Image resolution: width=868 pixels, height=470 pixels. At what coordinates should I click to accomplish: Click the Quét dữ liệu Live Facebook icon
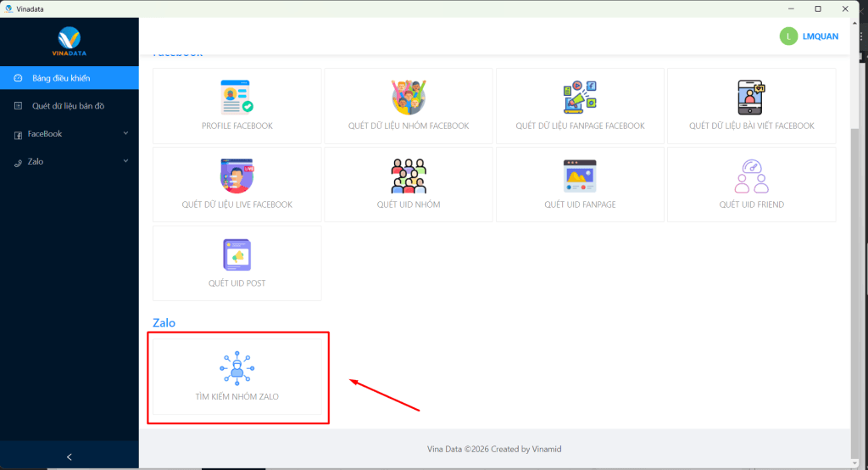(x=236, y=176)
